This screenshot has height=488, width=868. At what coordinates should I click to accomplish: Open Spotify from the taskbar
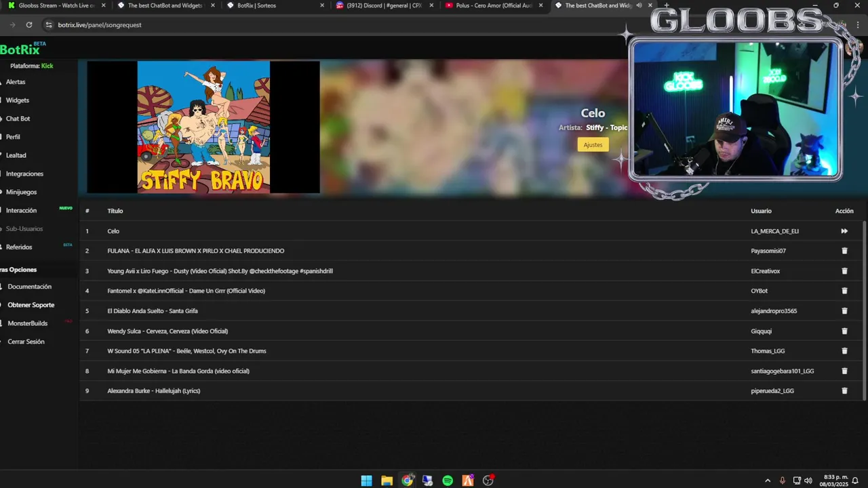pyautogui.click(x=448, y=481)
